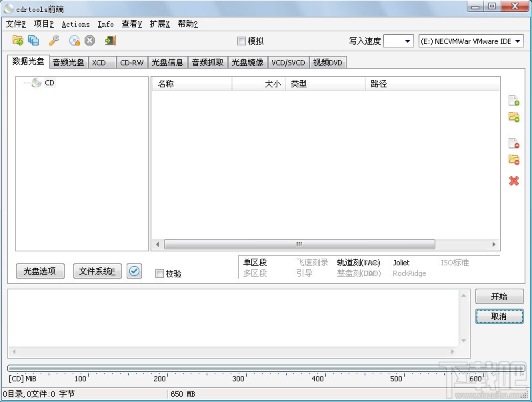Image resolution: width=532 pixels, height=402 pixels.
Task: Click the log panel scroll right arrow
Action: point(453,352)
